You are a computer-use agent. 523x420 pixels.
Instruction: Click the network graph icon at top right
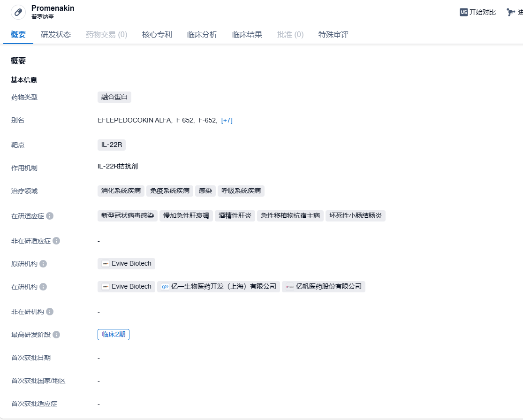pyautogui.click(x=511, y=12)
